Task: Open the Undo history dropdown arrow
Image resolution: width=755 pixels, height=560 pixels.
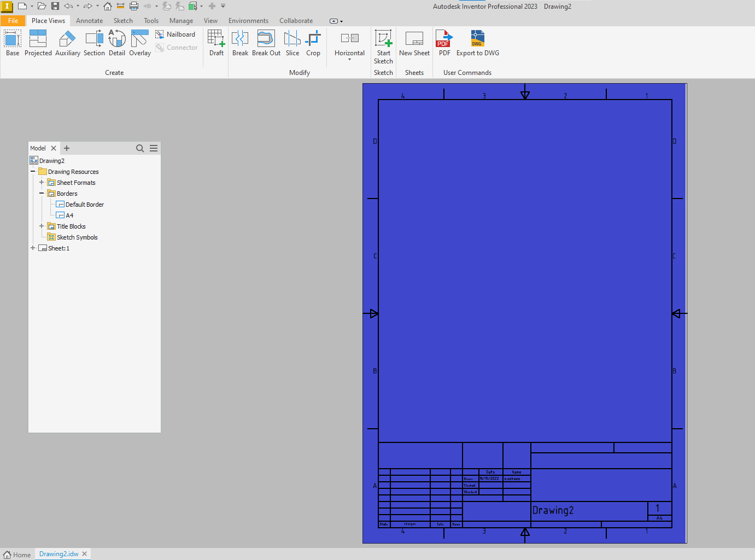Action: [x=78, y=7]
